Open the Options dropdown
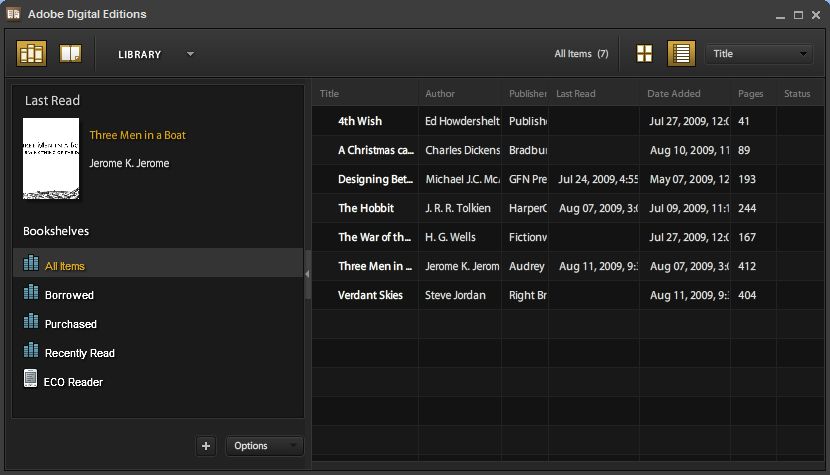830x475 pixels. [265, 446]
